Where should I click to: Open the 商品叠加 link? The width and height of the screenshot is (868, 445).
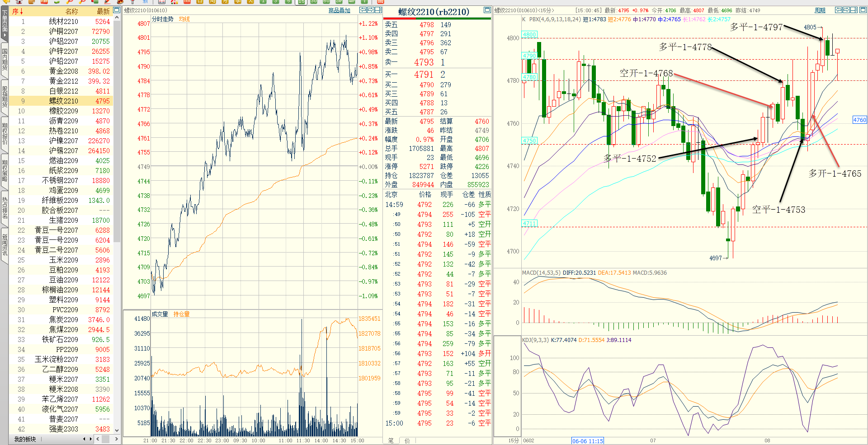[x=340, y=10]
